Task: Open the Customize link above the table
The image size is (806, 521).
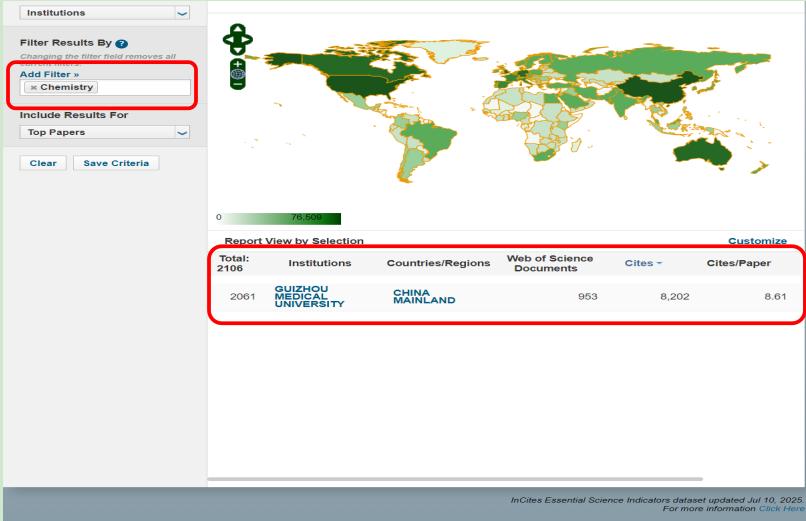Action: (757, 241)
